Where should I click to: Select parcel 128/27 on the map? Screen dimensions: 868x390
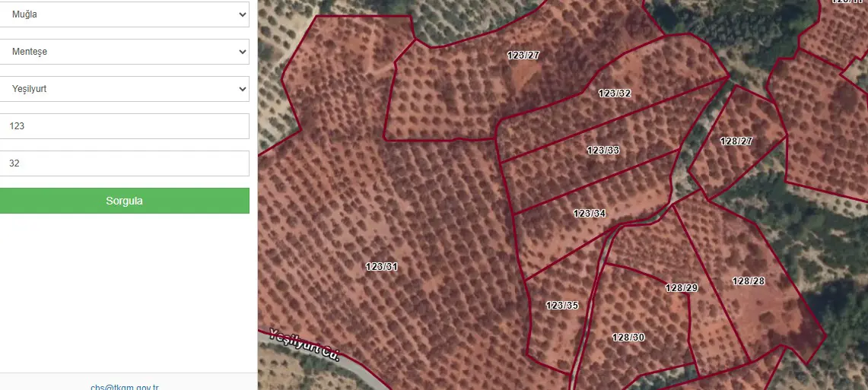point(736,141)
